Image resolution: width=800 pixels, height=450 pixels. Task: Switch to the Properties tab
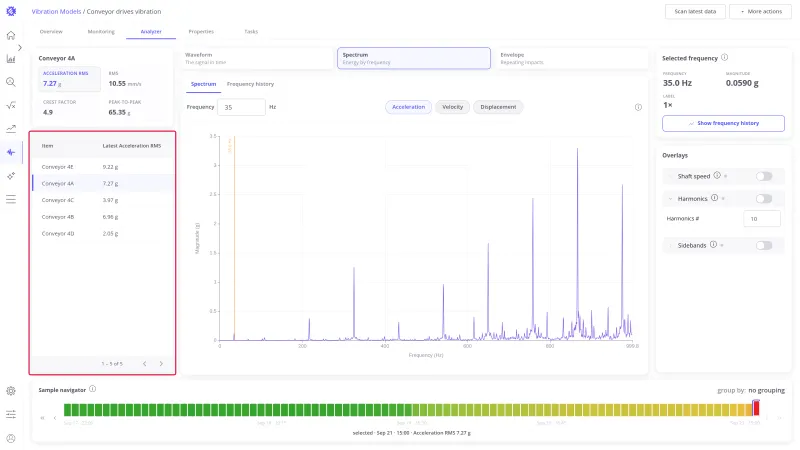click(x=201, y=32)
